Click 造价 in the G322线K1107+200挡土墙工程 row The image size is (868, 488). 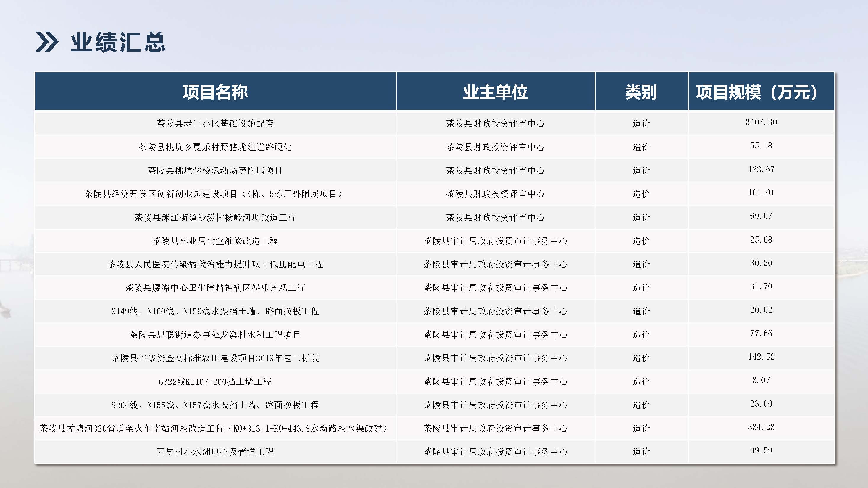641,382
